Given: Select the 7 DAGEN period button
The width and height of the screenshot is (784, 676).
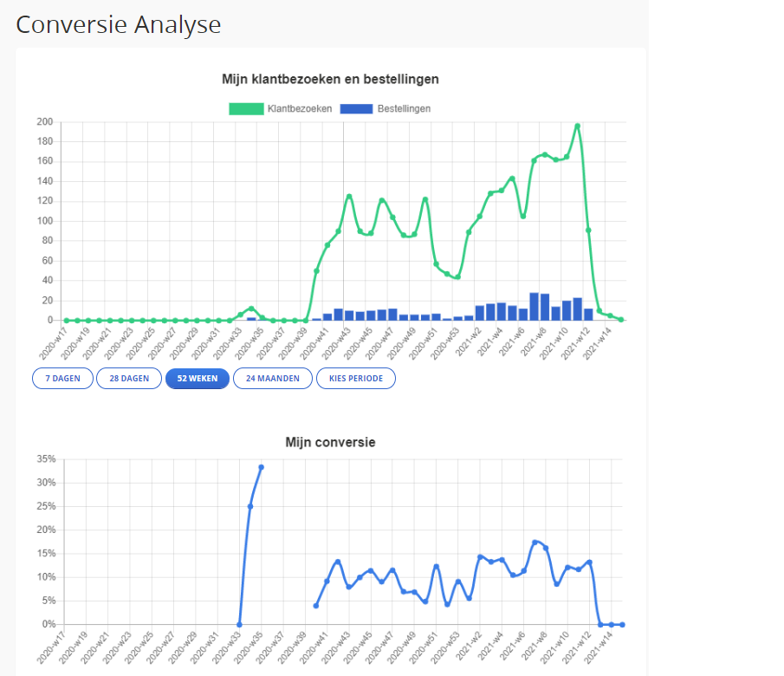Looking at the screenshot, I should 62,379.
